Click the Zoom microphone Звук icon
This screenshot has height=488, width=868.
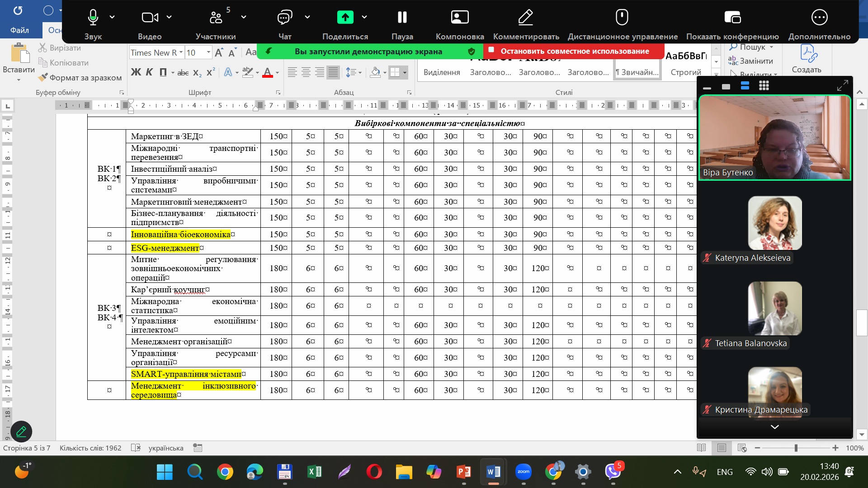(x=93, y=18)
